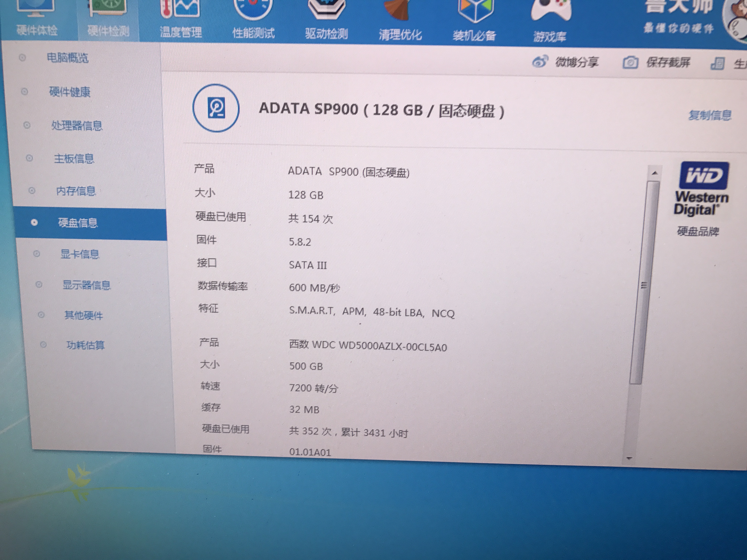
Task: Select 内存信息 in the sidebar
Action: (x=76, y=191)
